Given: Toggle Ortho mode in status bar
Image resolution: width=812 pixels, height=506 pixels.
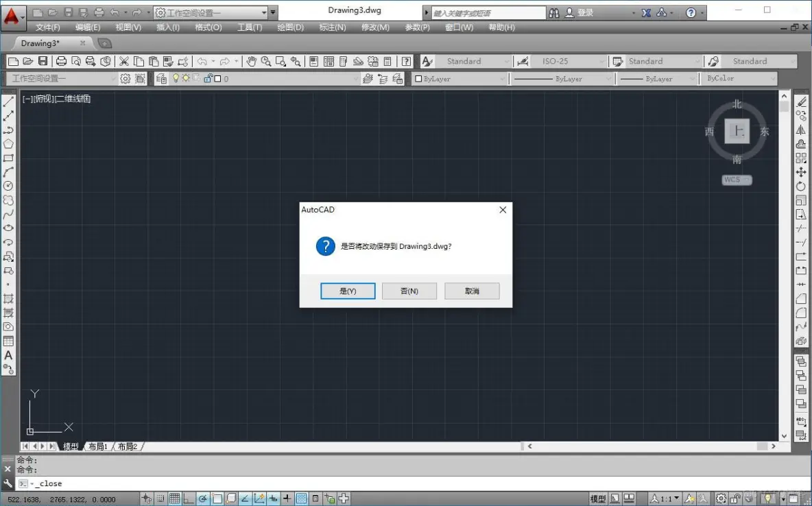Looking at the screenshot, I should pyautogui.click(x=189, y=498).
